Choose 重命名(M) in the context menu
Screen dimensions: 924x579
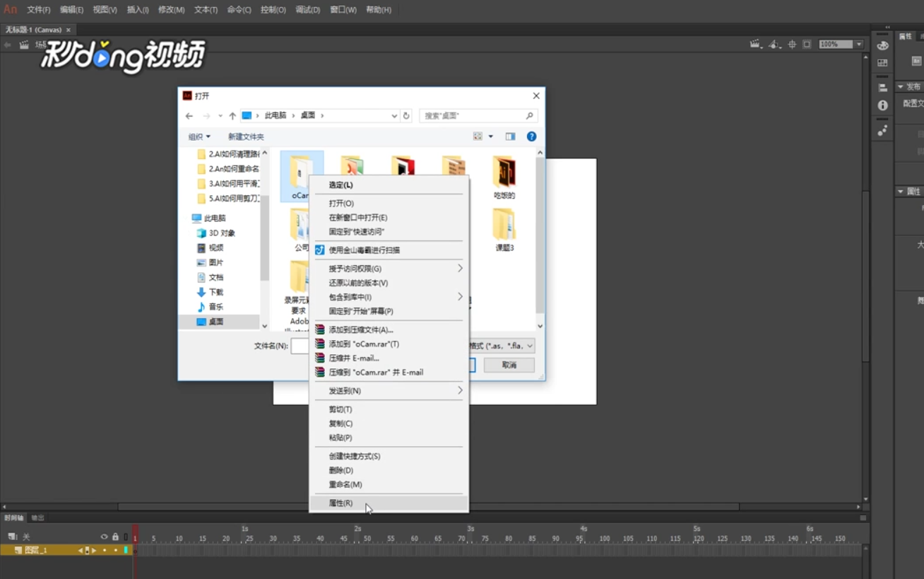tap(389, 484)
